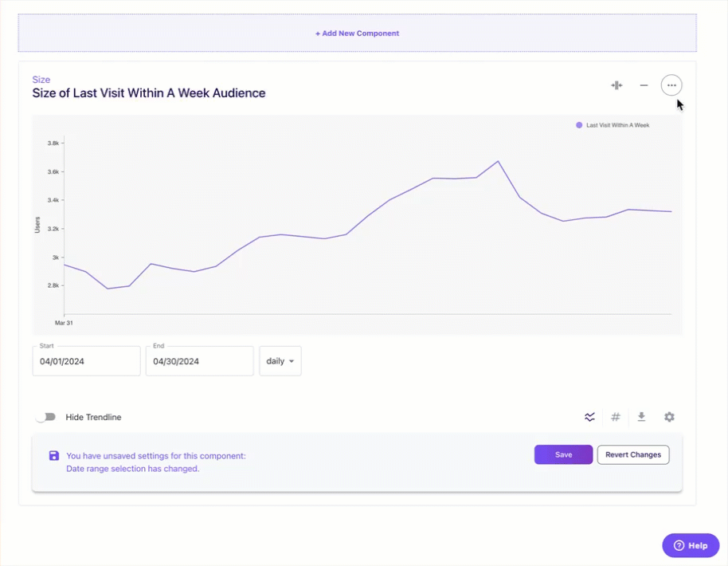Viewport: 728px width, 566px height.
Task: Toggle the Hide Trendline switch
Action: [45, 417]
